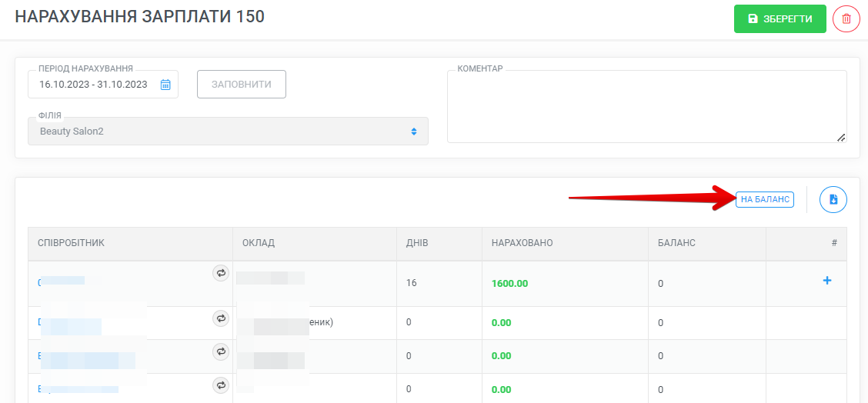868x403 pixels.
Task: Click the blue download file icon
Action: 833,199
